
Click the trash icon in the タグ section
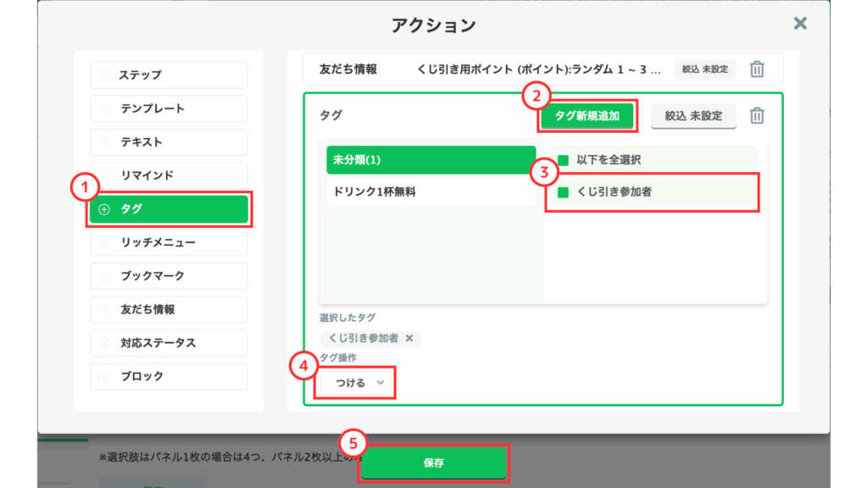(758, 116)
